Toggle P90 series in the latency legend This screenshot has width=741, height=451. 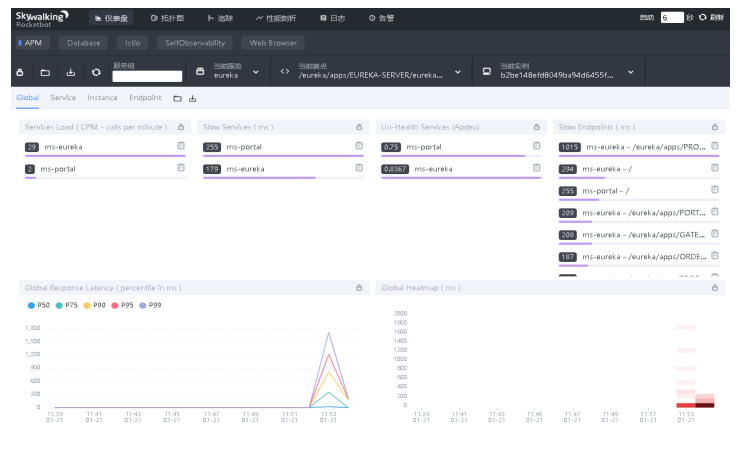pyautogui.click(x=95, y=305)
